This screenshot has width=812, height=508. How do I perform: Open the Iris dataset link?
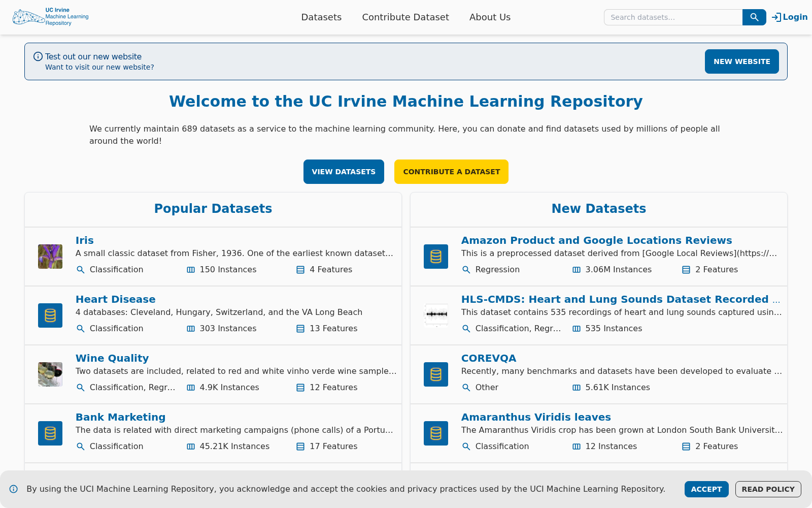[85, 240]
